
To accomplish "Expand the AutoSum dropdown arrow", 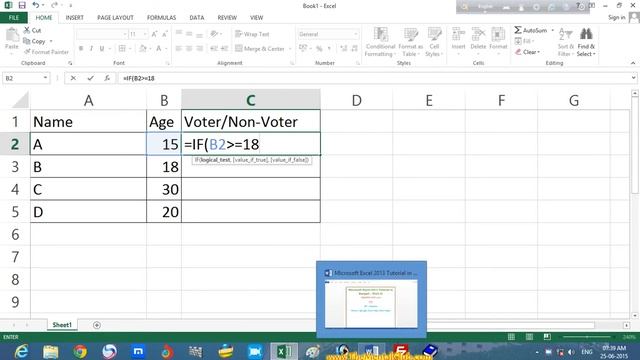I will click(553, 30).
